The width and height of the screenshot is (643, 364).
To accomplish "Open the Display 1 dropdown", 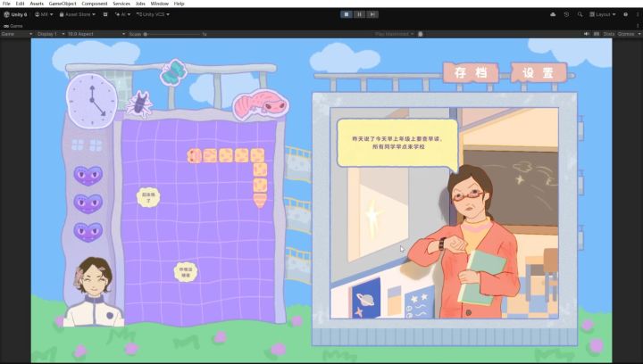I will pyautogui.click(x=51, y=34).
